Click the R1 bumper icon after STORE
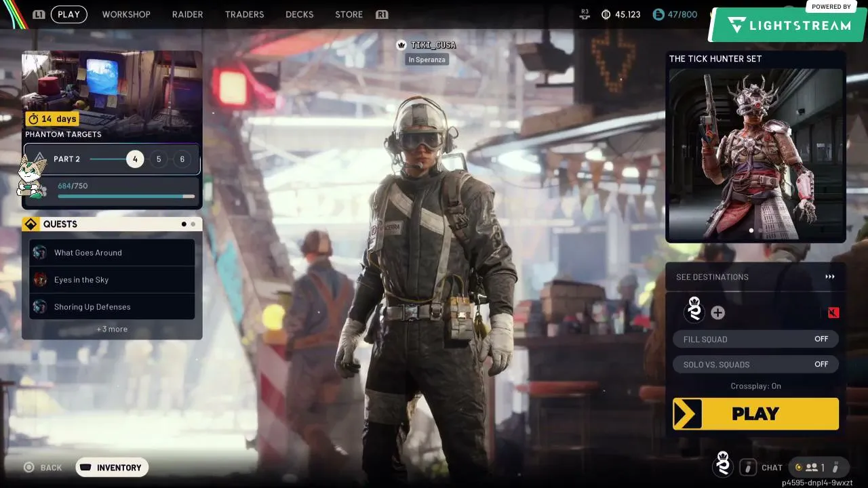The height and width of the screenshot is (488, 868). 382,14
